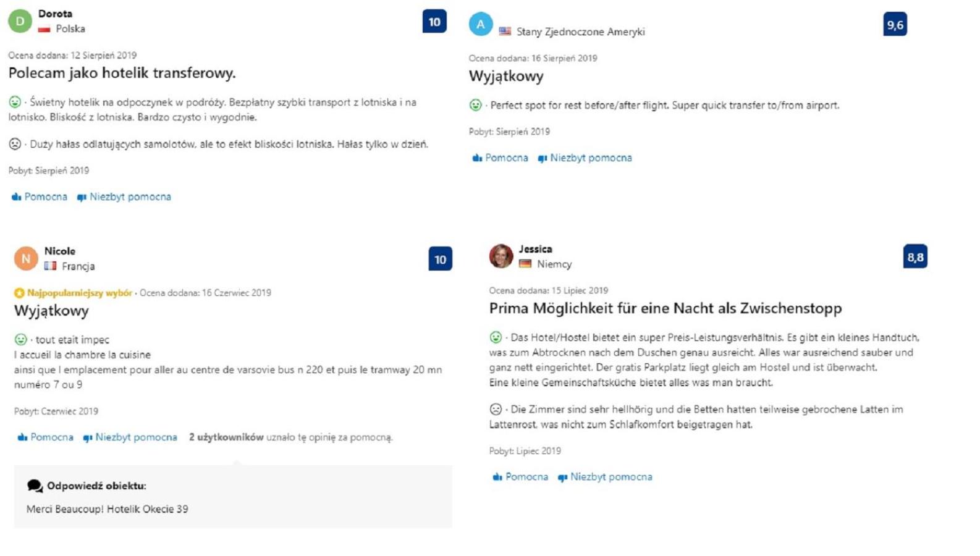
Task: Mark Jessica's review as Niezbyt pomocna
Action: click(x=605, y=477)
